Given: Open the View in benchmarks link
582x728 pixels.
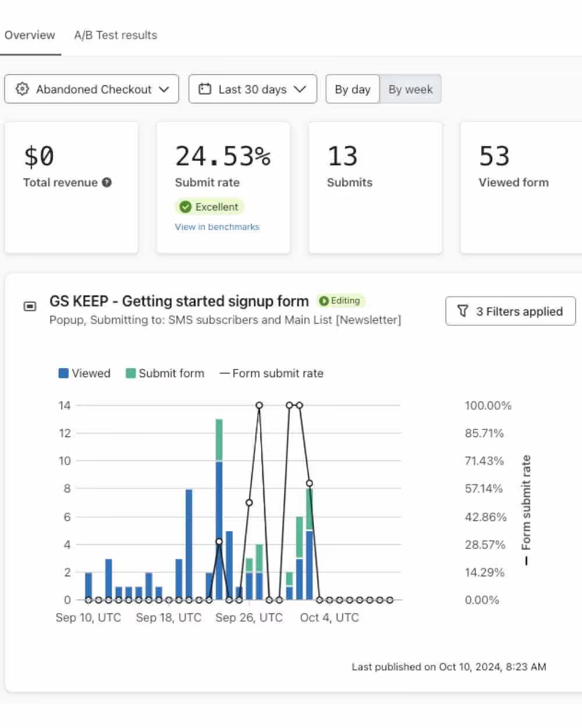Looking at the screenshot, I should pos(217,227).
